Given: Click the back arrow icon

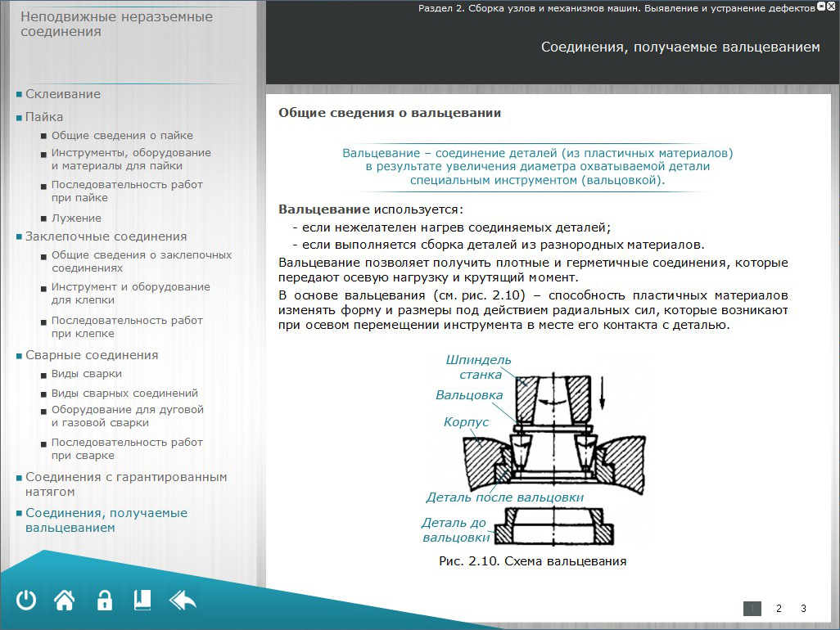Looking at the screenshot, I should [183, 601].
